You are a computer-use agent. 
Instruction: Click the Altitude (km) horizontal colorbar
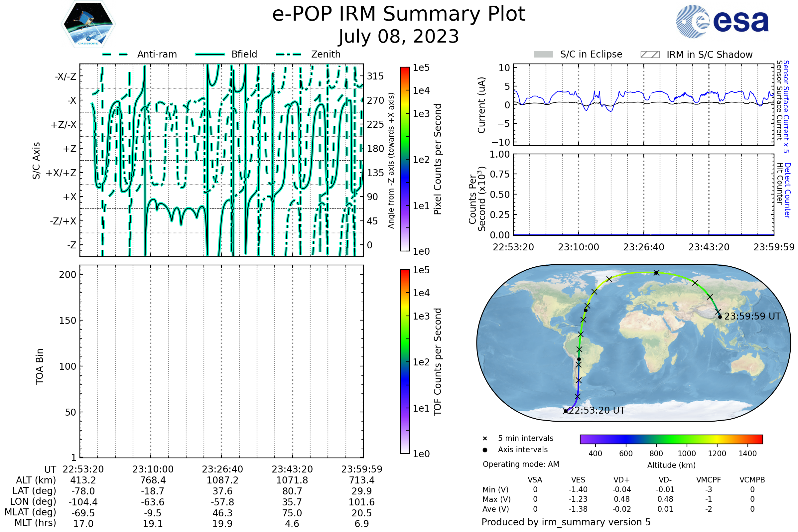(x=671, y=439)
